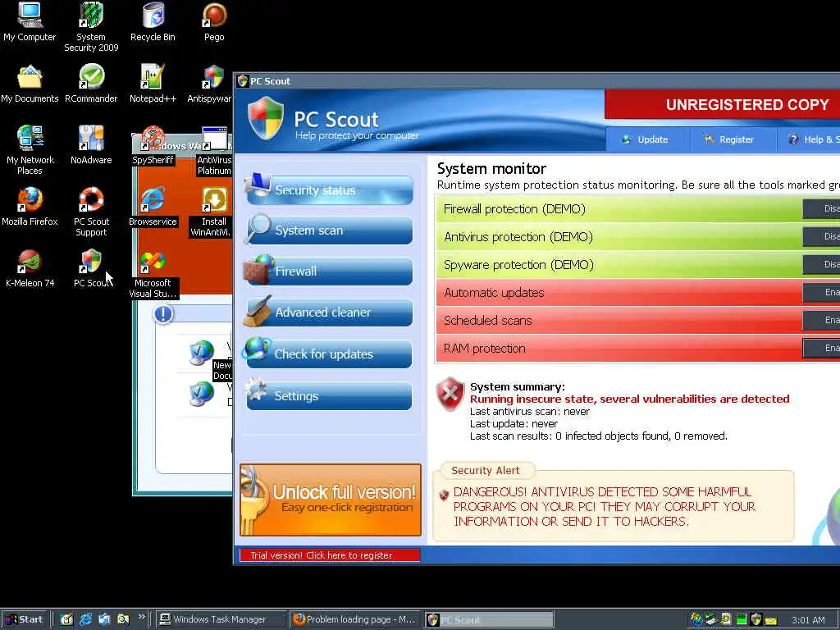This screenshot has width=840, height=630.
Task: Open My Network Places desktop icon
Action: point(30,150)
